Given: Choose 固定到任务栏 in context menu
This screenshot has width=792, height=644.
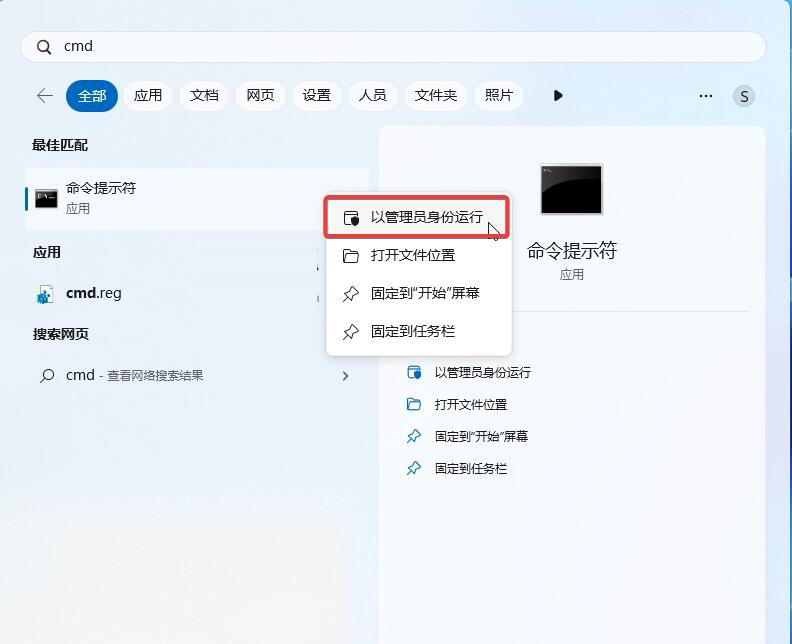Looking at the screenshot, I should [x=419, y=331].
